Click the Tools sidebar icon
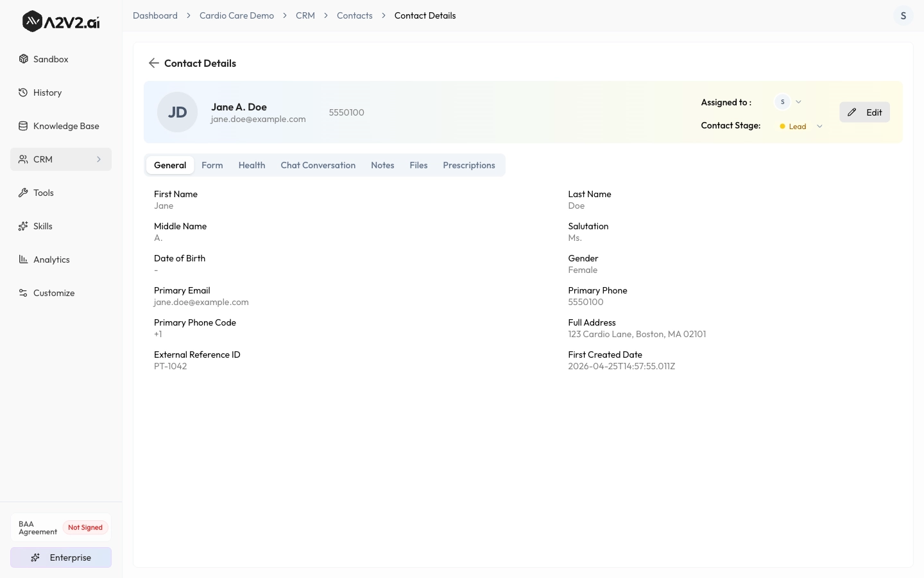 [x=24, y=193]
